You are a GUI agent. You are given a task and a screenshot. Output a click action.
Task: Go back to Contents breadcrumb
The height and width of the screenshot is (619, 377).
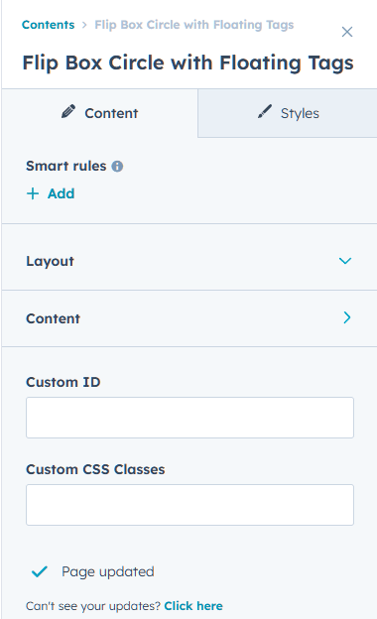click(x=48, y=25)
